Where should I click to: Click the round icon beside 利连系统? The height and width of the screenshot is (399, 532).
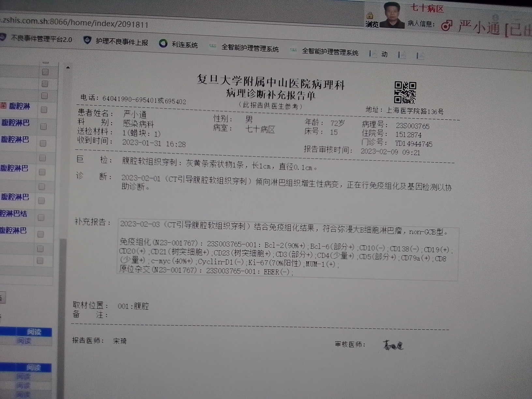pyautogui.click(x=163, y=43)
